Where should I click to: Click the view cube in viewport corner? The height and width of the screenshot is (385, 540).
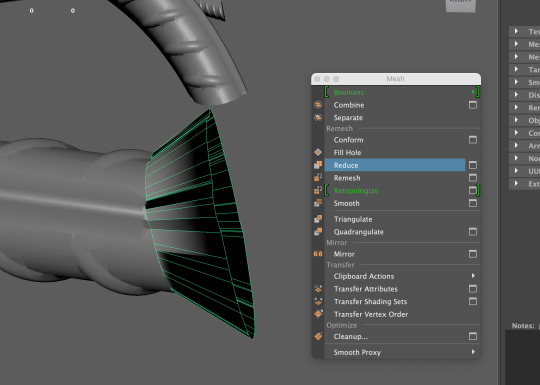click(460, 6)
